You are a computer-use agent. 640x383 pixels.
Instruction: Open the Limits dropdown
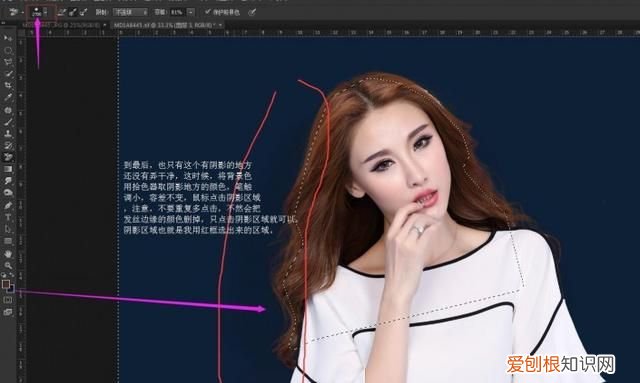[130, 12]
